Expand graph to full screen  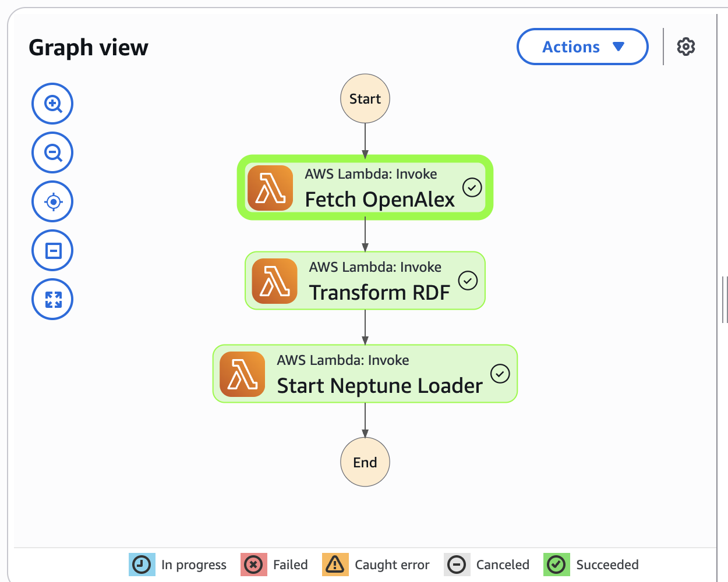(x=52, y=299)
